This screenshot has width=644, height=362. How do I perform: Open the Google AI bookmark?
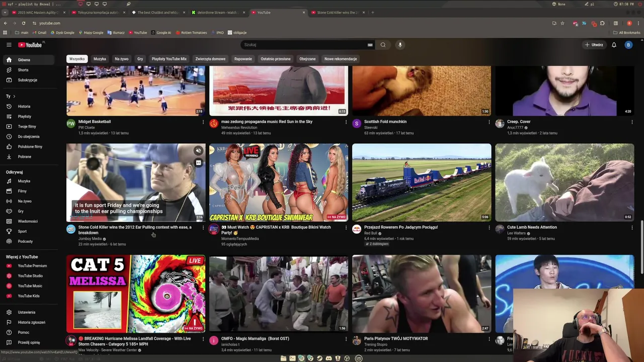pyautogui.click(x=161, y=33)
